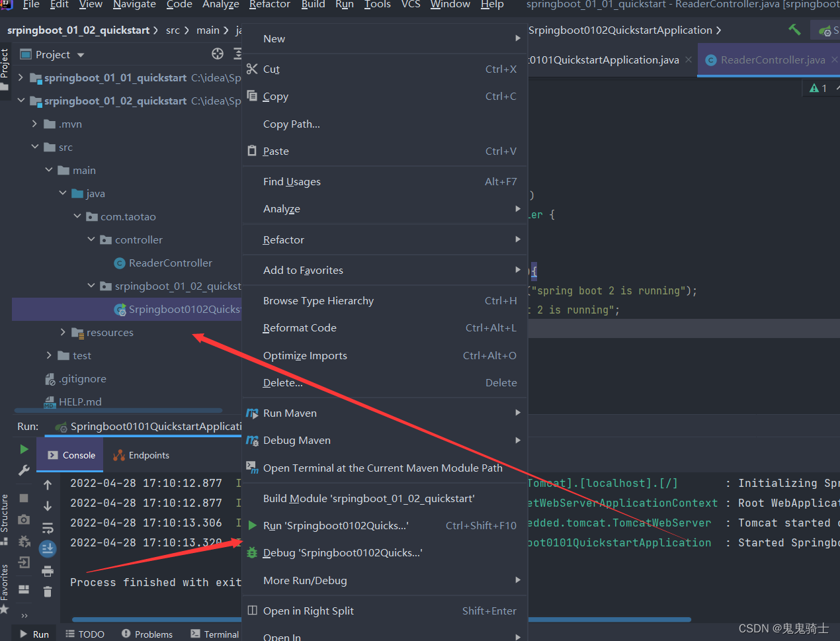Screen dimensions: 840x641
Task: Toggle scroll to end console button
Action: [48, 548]
